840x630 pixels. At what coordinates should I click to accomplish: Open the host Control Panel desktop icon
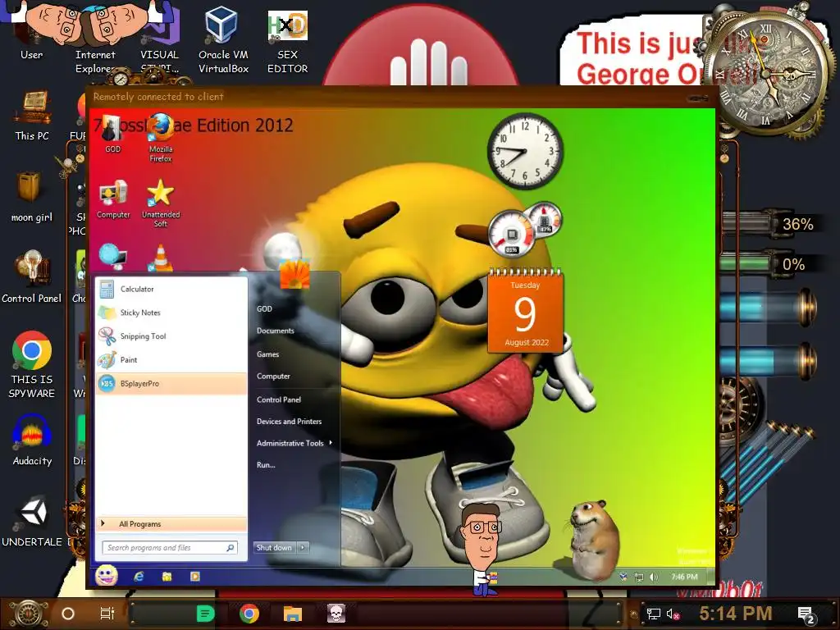coord(32,277)
